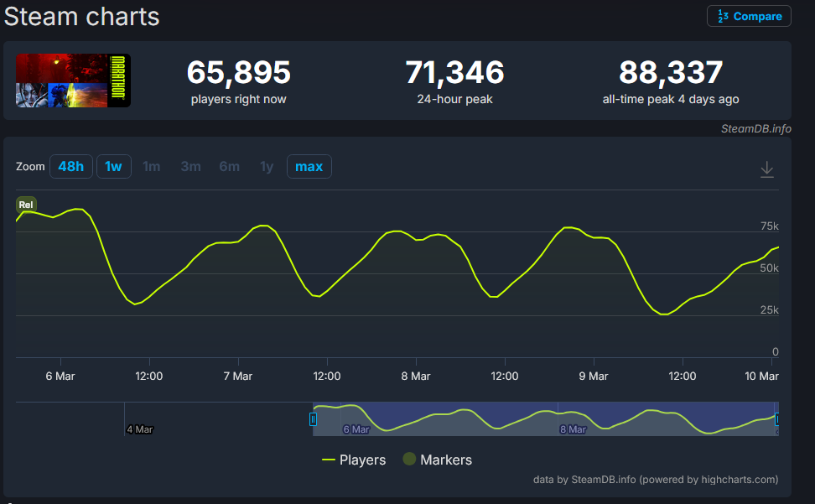Click the Compare button
Image resolution: width=815 pixels, height=504 pixels.
[x=749, y=16]
